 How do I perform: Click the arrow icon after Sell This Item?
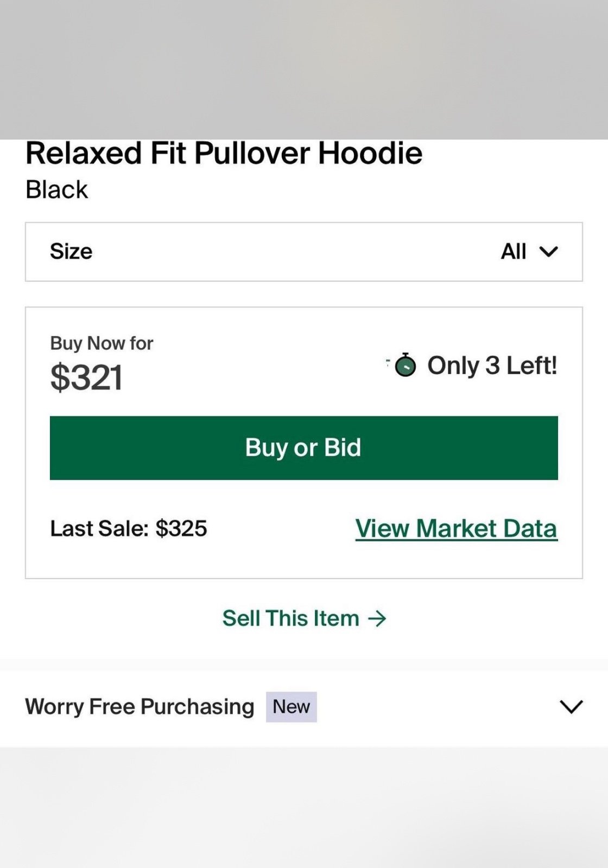(x=377, y=618)
